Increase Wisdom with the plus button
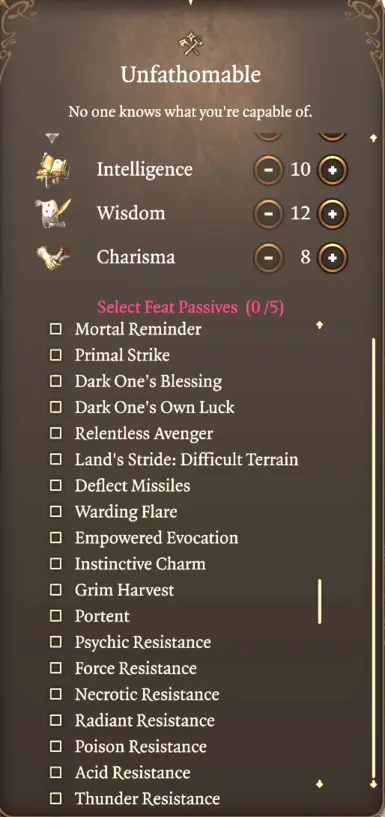 coord(332,214)
